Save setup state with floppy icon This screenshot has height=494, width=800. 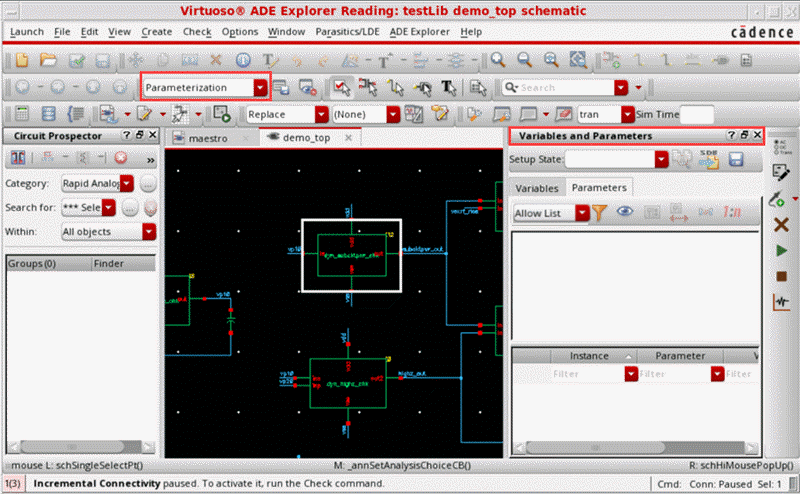click(x=736, y=160)
